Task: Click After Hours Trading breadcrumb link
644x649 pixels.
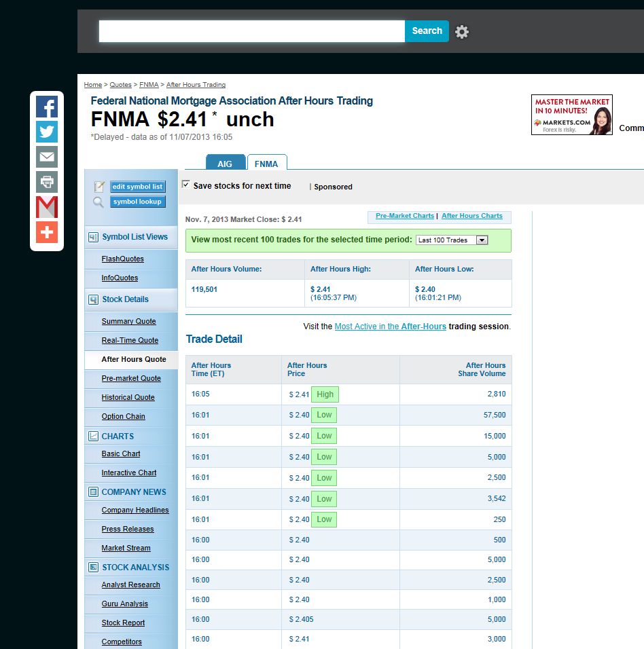Action: tap(196, 85)
